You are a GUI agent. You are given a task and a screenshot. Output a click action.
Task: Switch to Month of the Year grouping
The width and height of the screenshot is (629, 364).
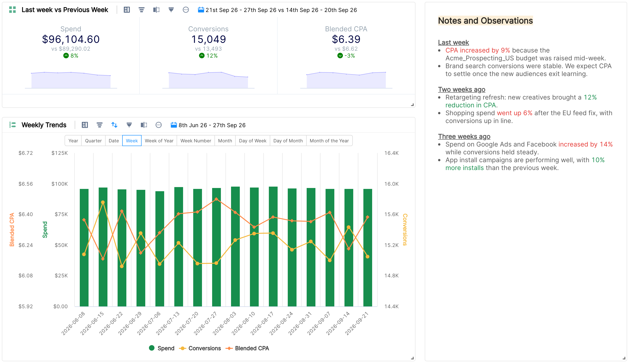[x=329, y=141]
